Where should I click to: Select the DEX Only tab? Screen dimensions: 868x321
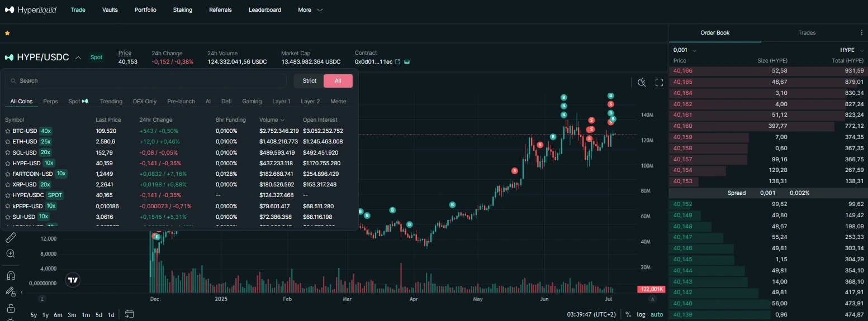(x=145, y=102)
